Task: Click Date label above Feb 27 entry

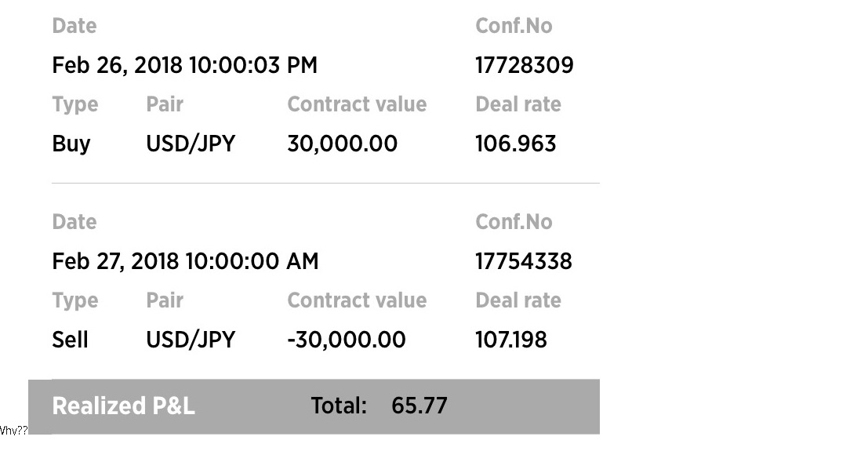Action: click(74, 222)
